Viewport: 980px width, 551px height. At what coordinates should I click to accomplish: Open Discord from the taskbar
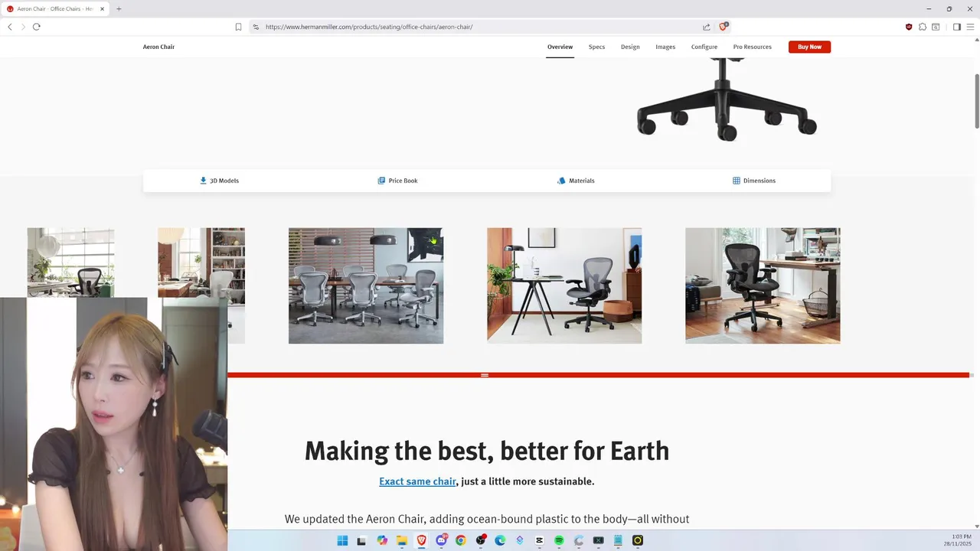(x=441, y=540)
